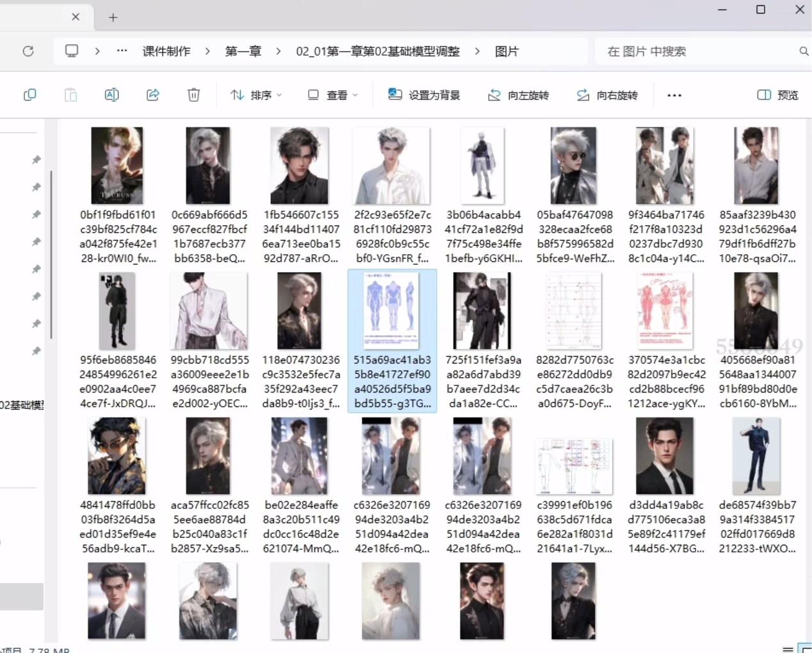Image resolution: width=812 pixels, height=653 pixels.
Task: Select image aca57ffcc02fc85 thumbnail
Action: tap(208, 456)
